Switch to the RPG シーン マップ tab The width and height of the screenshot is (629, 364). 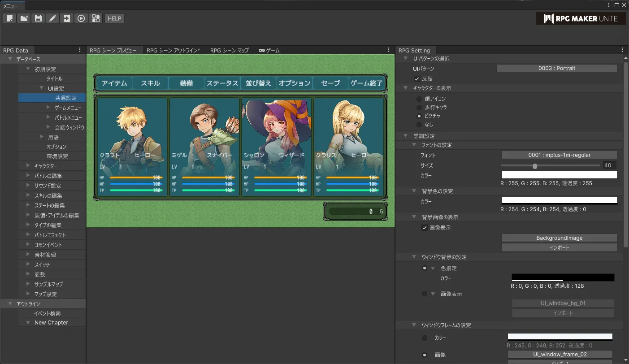click(x=229, y=51)
